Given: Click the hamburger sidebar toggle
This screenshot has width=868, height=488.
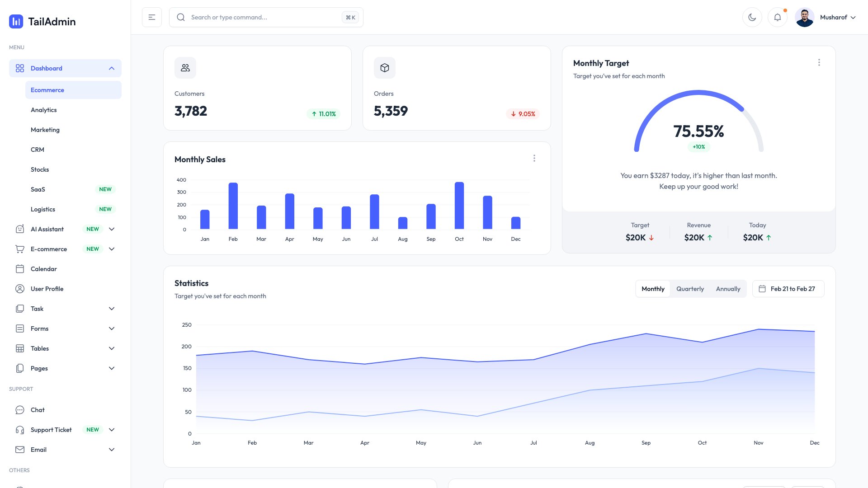Looking at the screenshot, I should click(151, 17).
